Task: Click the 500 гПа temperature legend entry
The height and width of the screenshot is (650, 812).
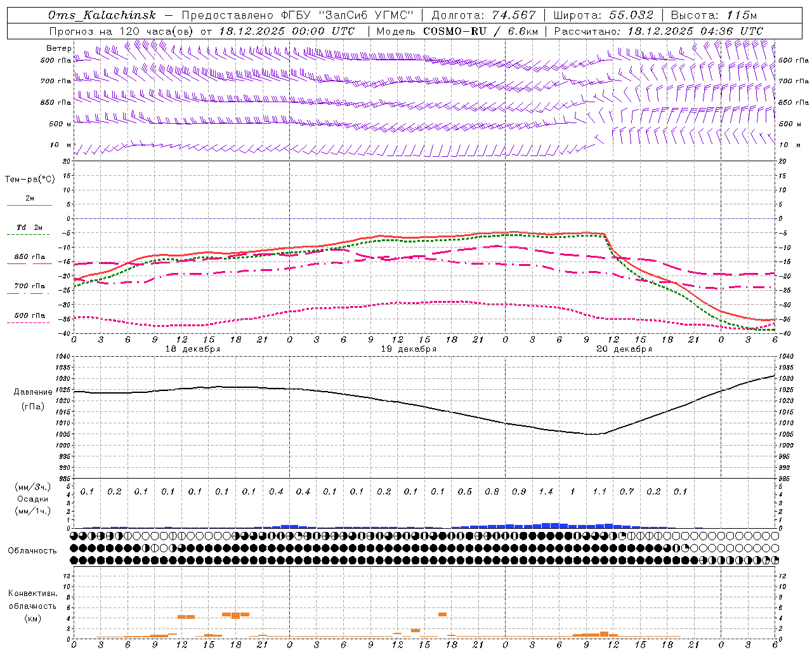Action: coord(29,315)
